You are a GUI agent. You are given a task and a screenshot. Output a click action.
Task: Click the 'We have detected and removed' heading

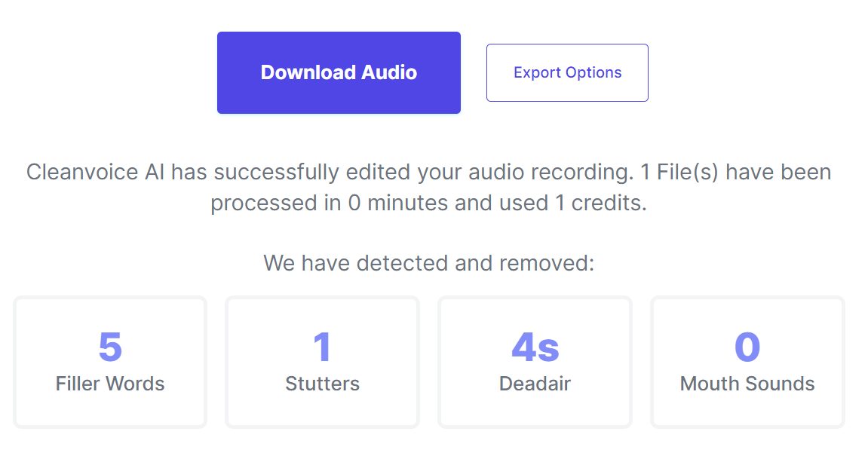click(x=429, y=263)
